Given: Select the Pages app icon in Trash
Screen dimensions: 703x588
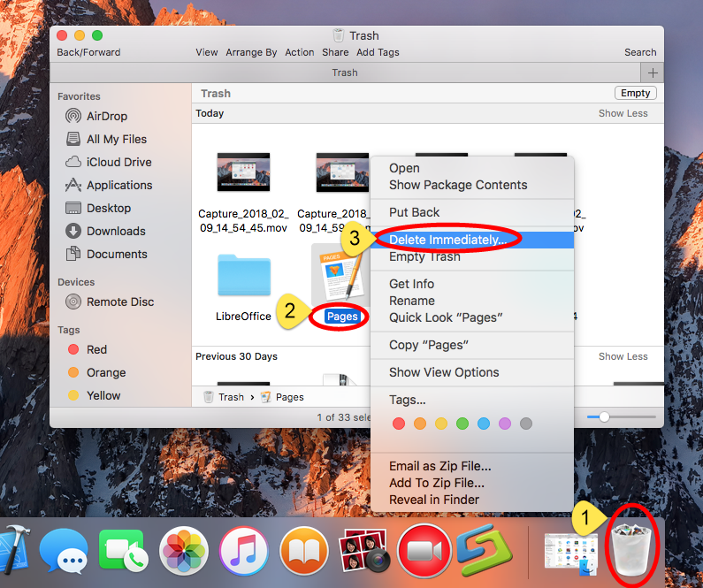Looking at the screenshot, I should [x=340, y=274].
